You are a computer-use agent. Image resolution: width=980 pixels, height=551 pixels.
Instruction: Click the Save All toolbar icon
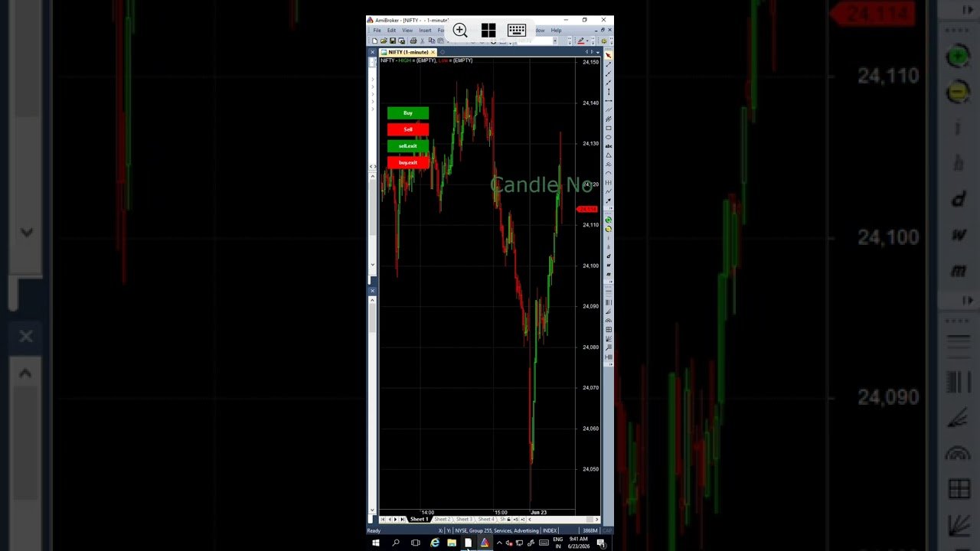point(402,41)
